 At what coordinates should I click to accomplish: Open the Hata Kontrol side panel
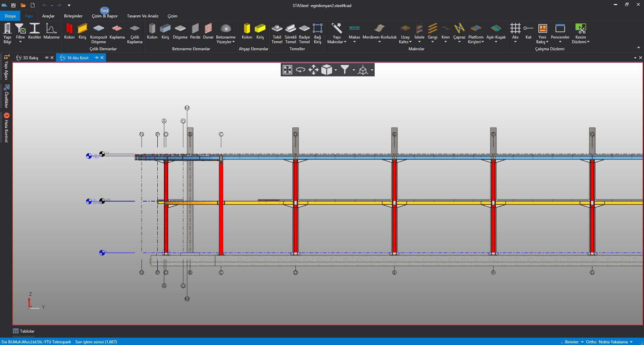coord(6,128)
